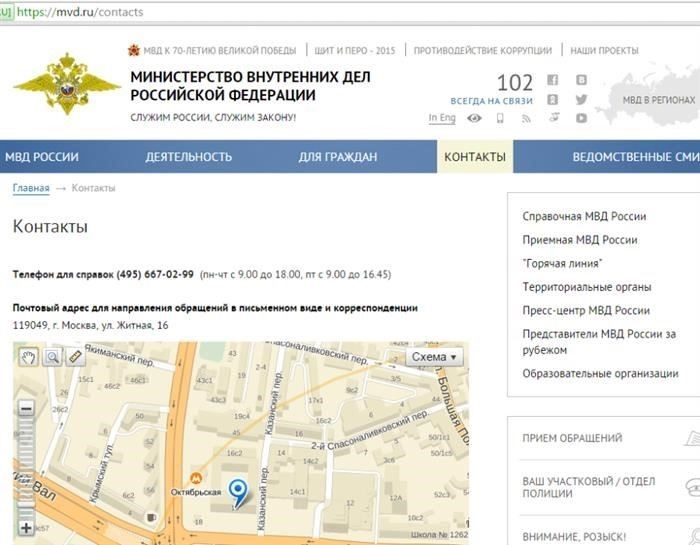This screenshot has height=545, width=700.
Task: Open Наши проекты link
Action: pyautogui.click(x=604, y=50)
